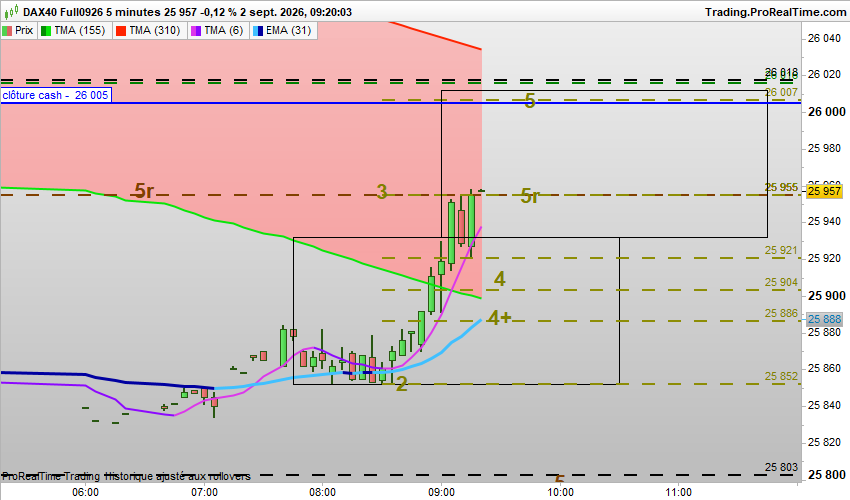Open the TMA (310) indicator label
The width and height of the screenshot is (850, 500).
(x=154, y=30)
